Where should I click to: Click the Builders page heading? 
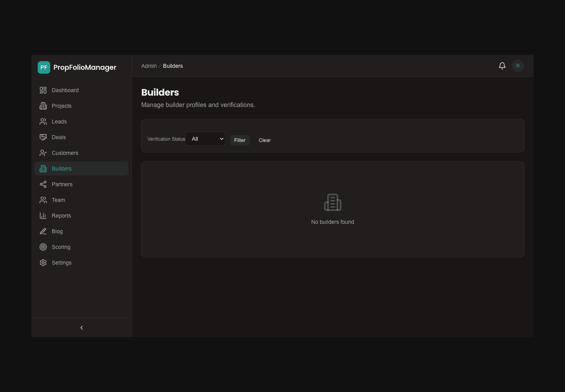tap(160, 93)
